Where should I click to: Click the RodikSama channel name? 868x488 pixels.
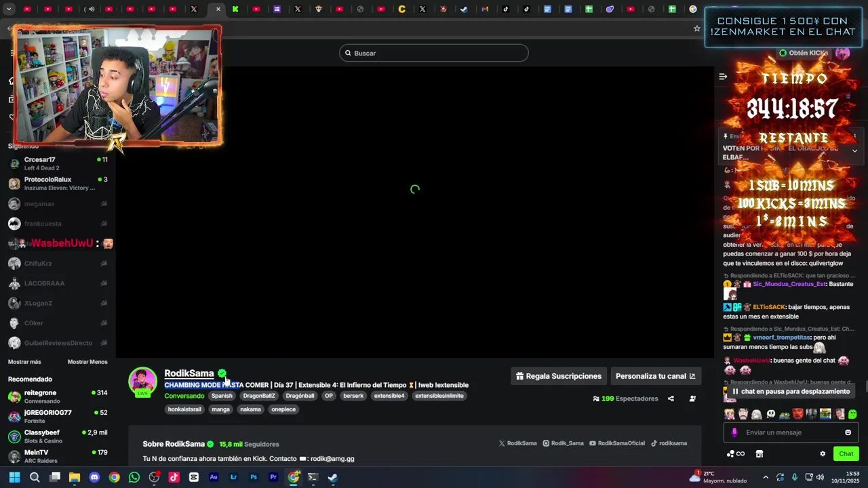click(189, 373)
